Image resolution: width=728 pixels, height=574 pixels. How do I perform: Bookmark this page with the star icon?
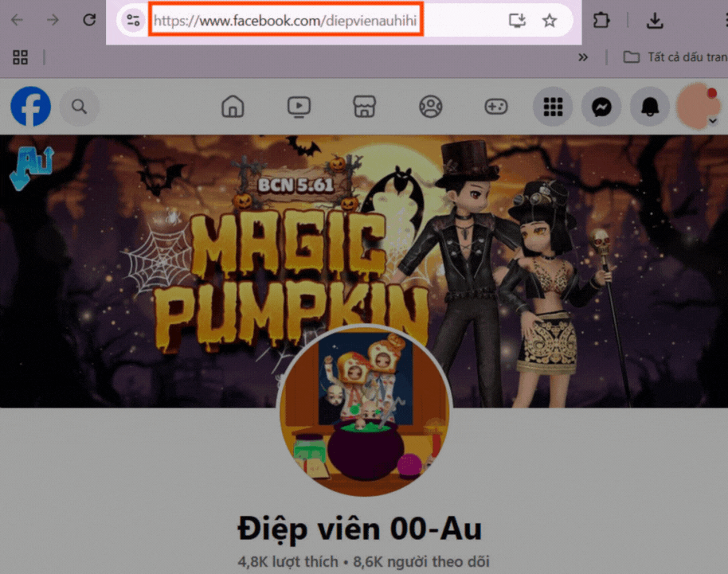(x=550, y=21)
